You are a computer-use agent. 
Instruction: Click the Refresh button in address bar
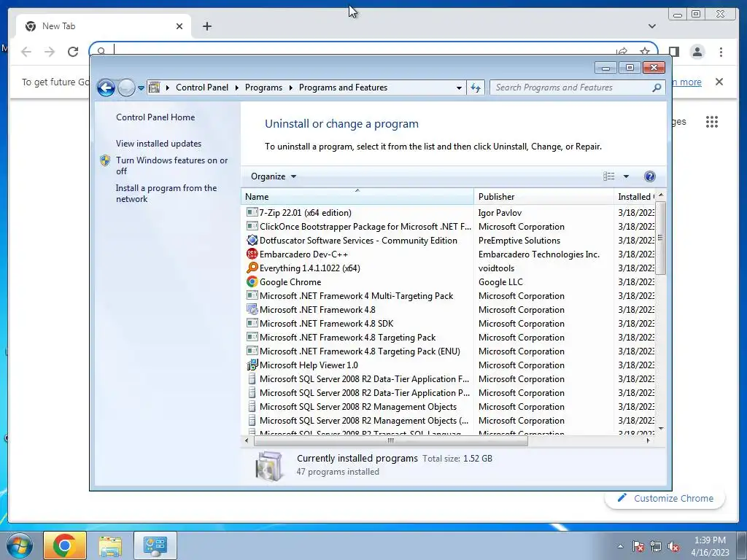coord(476,87)
